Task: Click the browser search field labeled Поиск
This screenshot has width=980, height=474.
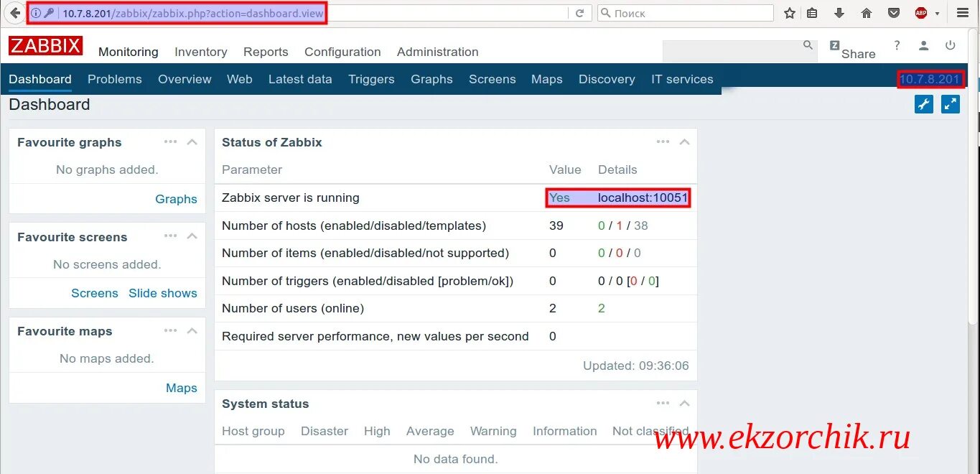Action: click(x=686, y=13)
